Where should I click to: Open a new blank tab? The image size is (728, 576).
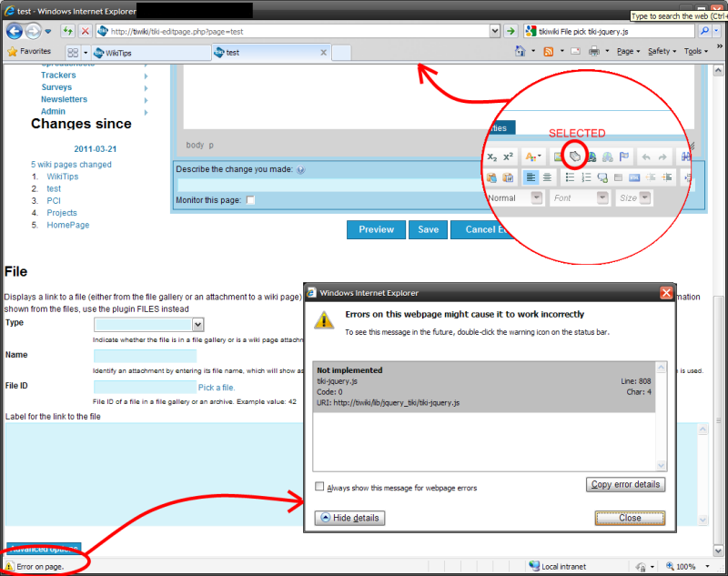(342, 53)
